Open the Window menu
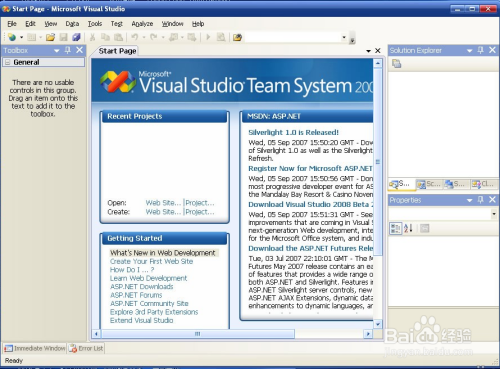 click(173, 24)
